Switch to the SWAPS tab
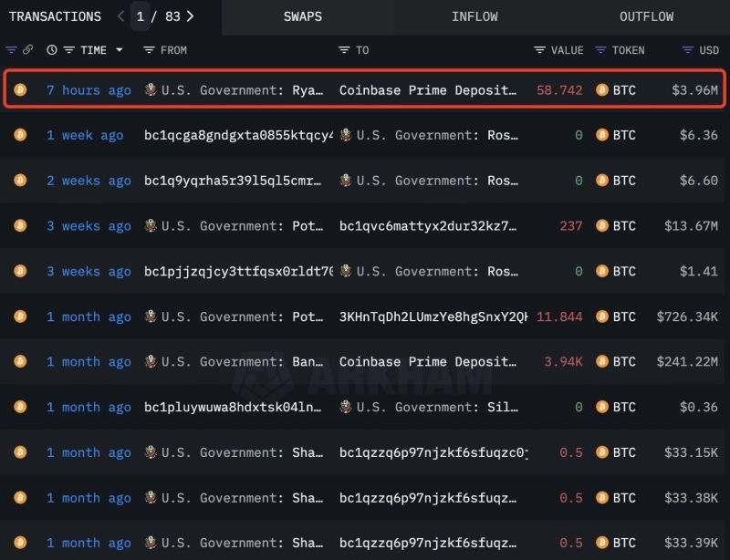 pyautogui.click(x=302, y=16)
